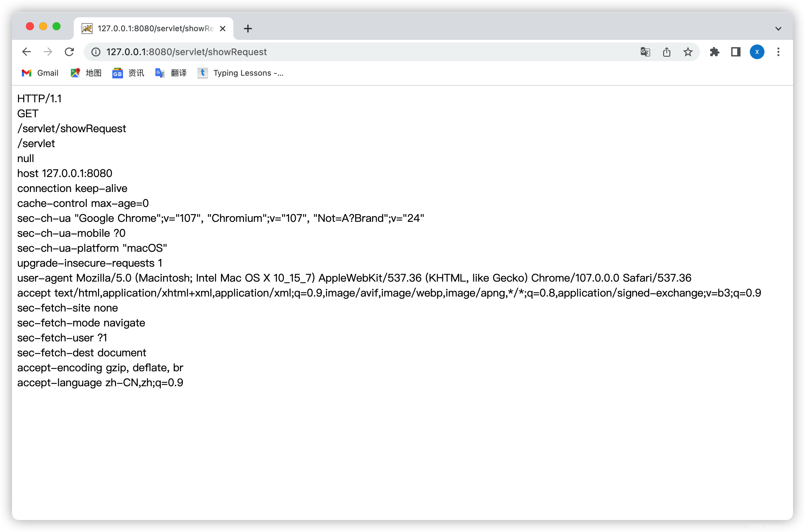The height and width of the screenshot is (532, 805).
Task: Click the 'sec-ch-ua-mobile ?0' line
Action: 71,233
